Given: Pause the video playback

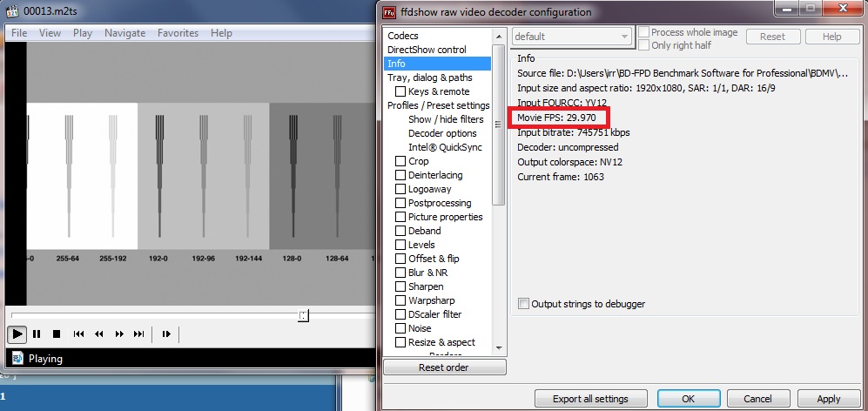Looking at the screenshot, I should tap(37, 334).
